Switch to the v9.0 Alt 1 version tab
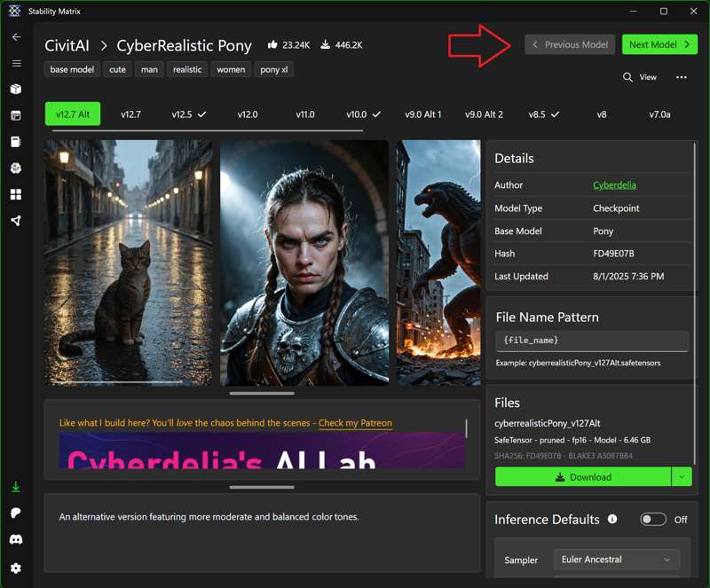The height and width of the screenshot is (588, 710). point(423,114)
